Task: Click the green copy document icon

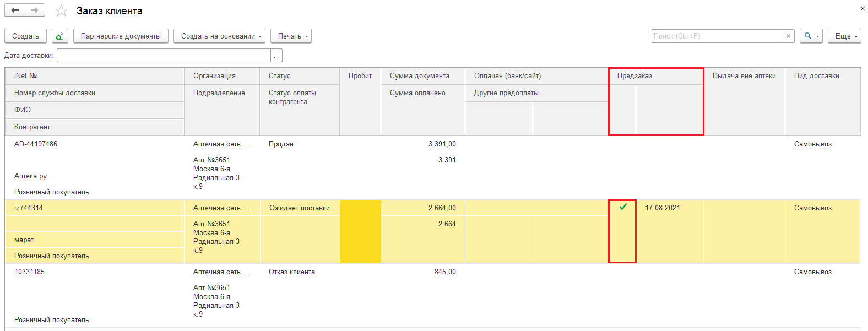Action: click(x=59, y=36)
